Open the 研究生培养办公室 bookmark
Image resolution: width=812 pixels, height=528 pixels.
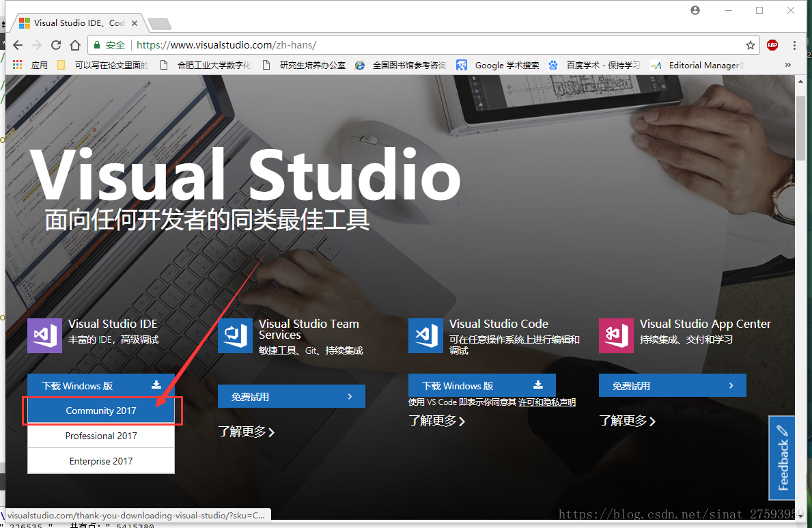pyautogui.click(x=304, y=65)
